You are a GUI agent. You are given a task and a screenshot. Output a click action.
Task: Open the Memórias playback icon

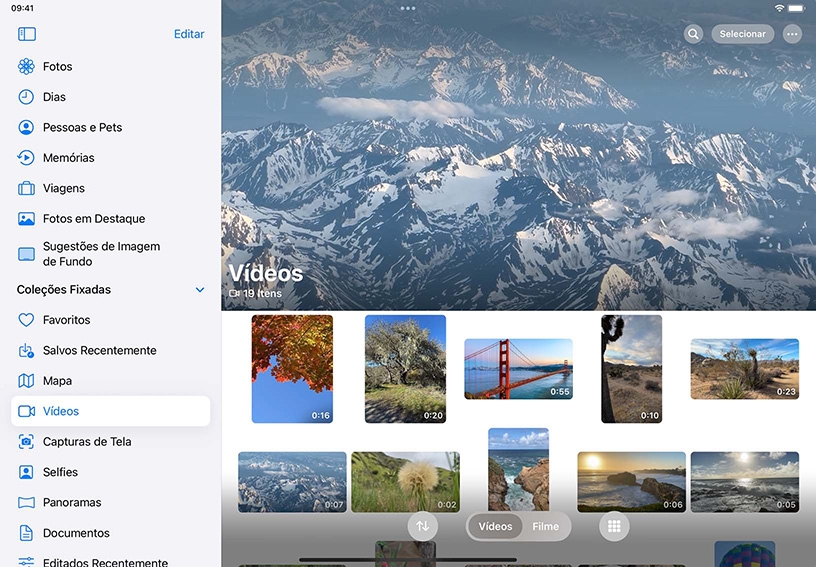click(x=26, y=158)
